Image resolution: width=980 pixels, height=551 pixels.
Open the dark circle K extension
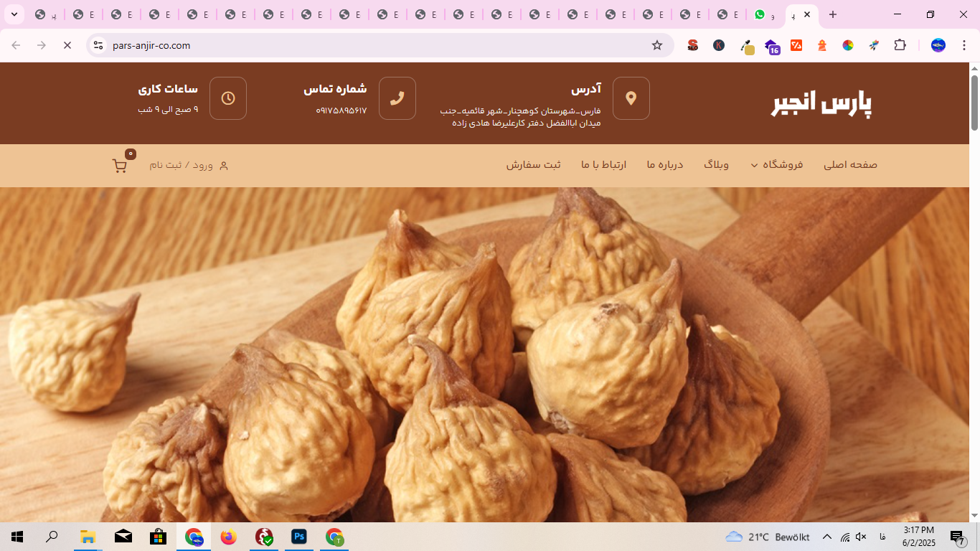[719, 45]
